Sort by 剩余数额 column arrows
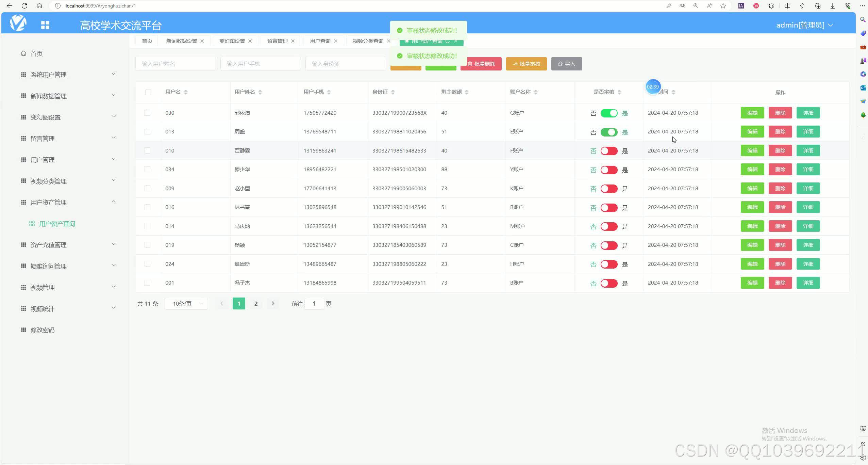Screen dimensions: 868x465 point(467,92)
